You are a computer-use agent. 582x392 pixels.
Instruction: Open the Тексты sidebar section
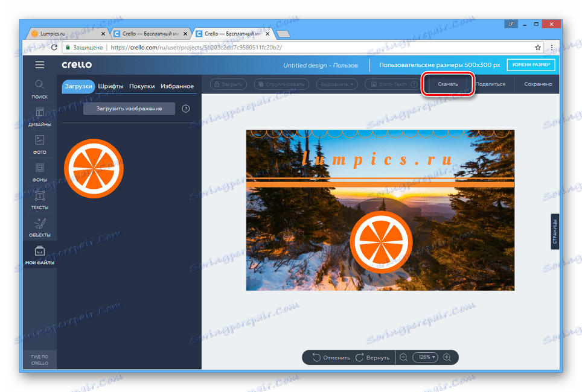click(40, 200)
